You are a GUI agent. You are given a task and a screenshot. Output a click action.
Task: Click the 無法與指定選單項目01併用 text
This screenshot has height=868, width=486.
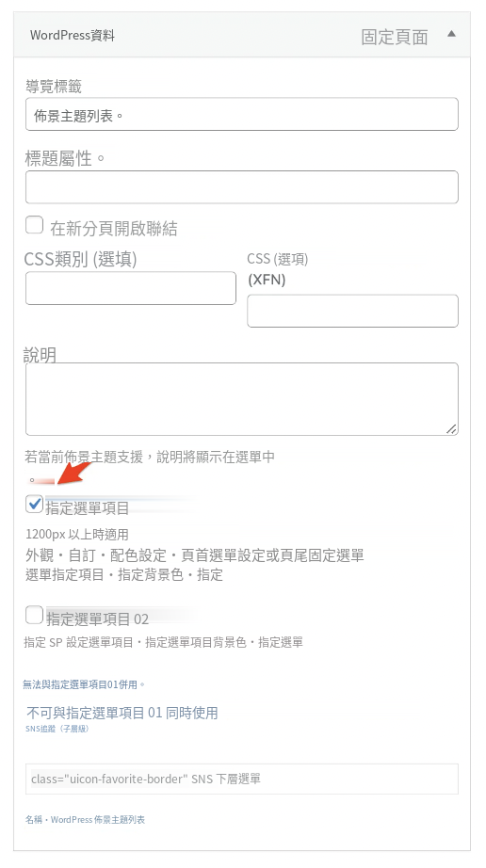(x=84, y=684)
